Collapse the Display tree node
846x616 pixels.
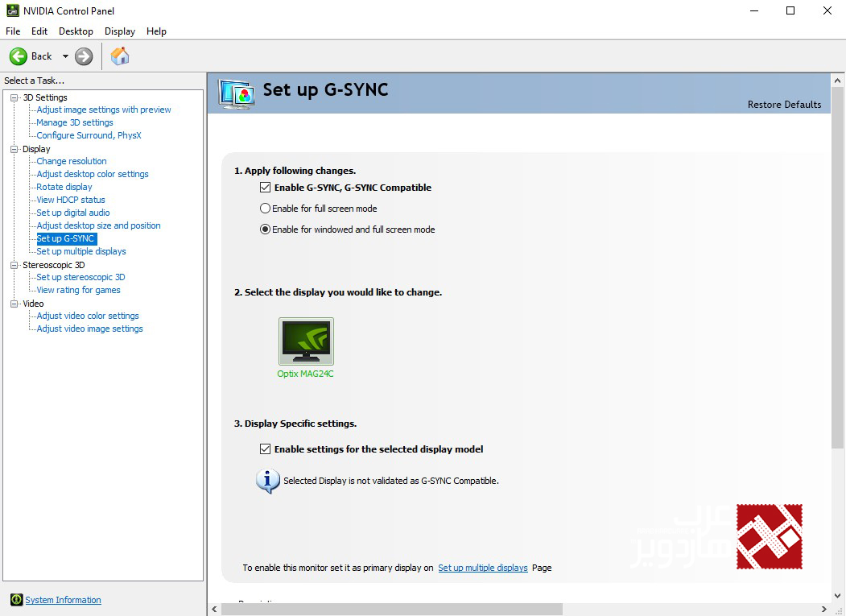[14, 150]
